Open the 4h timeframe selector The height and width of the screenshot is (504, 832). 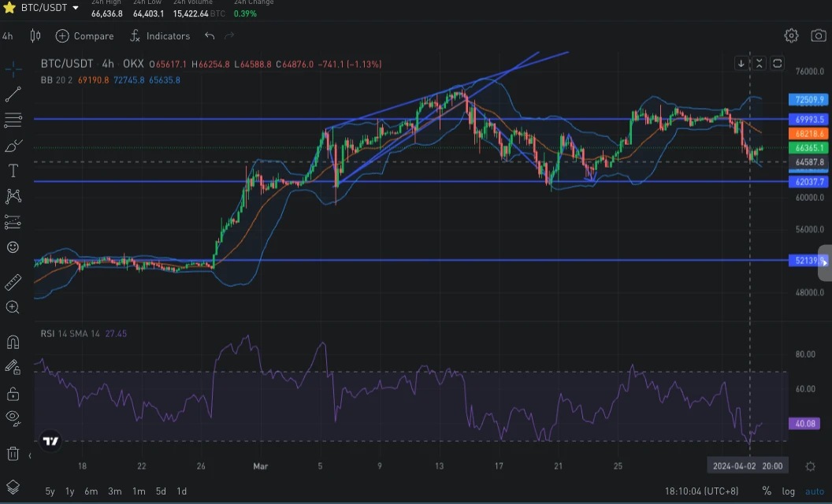pyautogui.click(x=7, y=36)
